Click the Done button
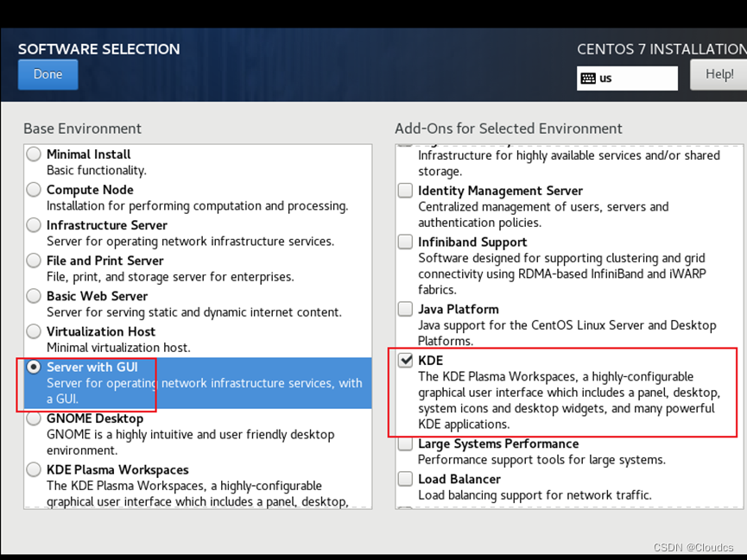This screenshot has width=747, height=560. [x=47, y=74]
